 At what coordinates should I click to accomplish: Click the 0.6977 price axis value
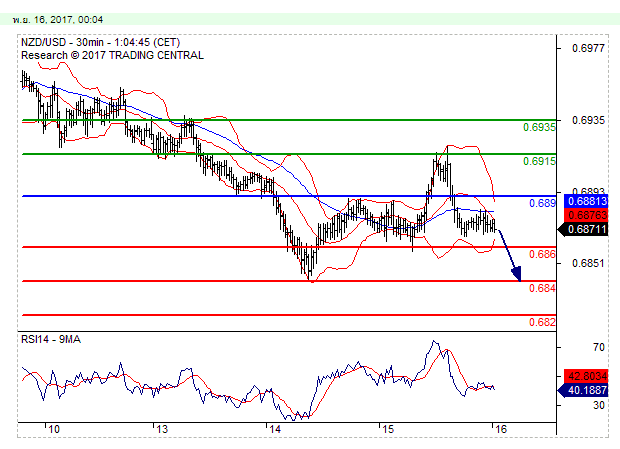point(588,48)
